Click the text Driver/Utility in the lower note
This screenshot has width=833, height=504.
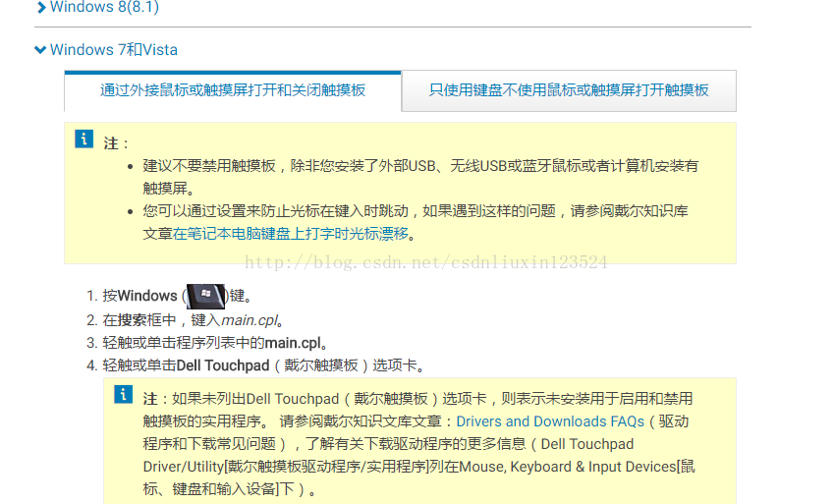(x=184, y=467)
